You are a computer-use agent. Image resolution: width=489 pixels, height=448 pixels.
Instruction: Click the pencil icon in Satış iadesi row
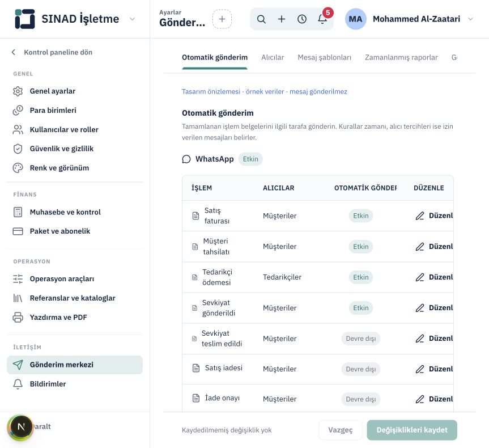420,369
